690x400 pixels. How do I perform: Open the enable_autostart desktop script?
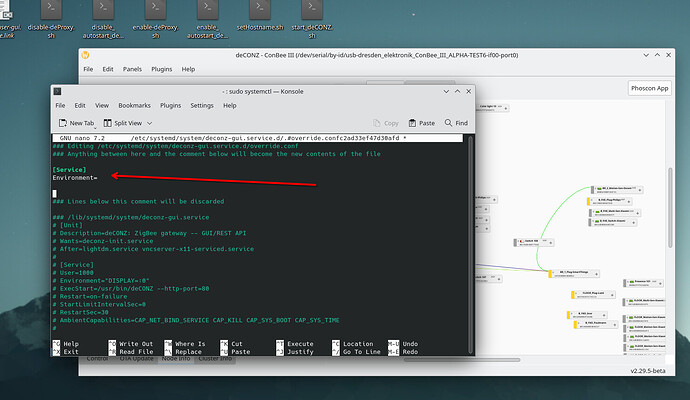208,20
